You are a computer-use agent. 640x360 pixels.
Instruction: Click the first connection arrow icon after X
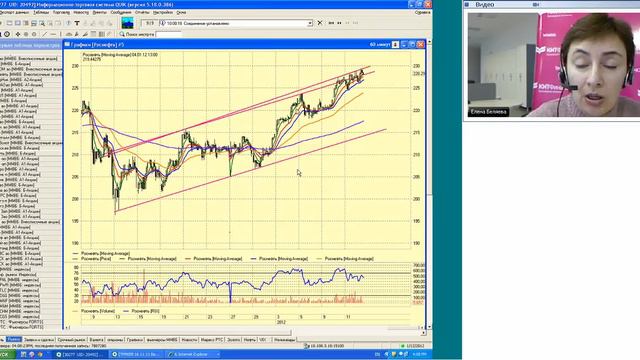click(x=331, y=23)
